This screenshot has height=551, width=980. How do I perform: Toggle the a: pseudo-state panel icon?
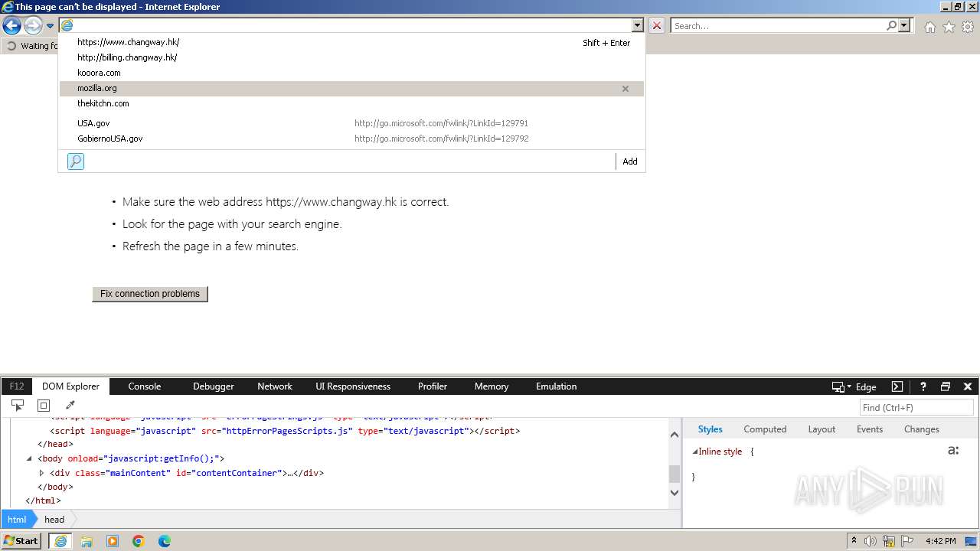953,451
